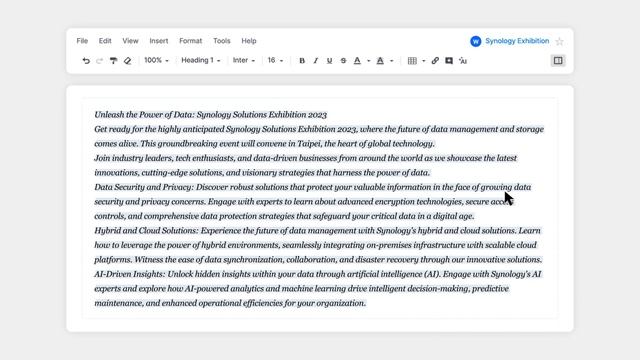The image size is (640, 360).
Task: Click the line starting 'Data Security and Privacy:'
Action: 313,187
